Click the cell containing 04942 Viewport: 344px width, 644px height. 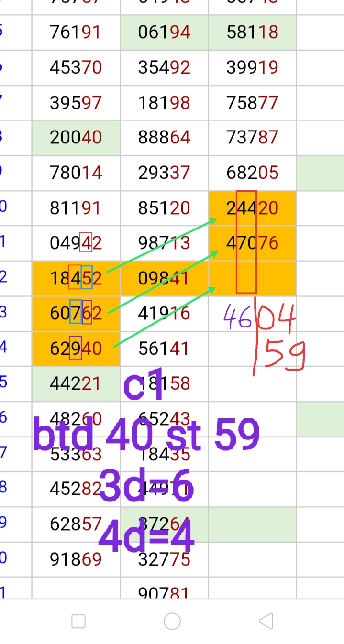click(x=76, y=243)
